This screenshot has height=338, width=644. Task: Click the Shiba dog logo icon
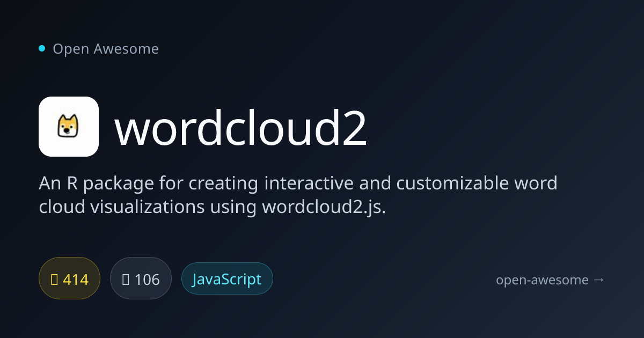click(69, 127)
